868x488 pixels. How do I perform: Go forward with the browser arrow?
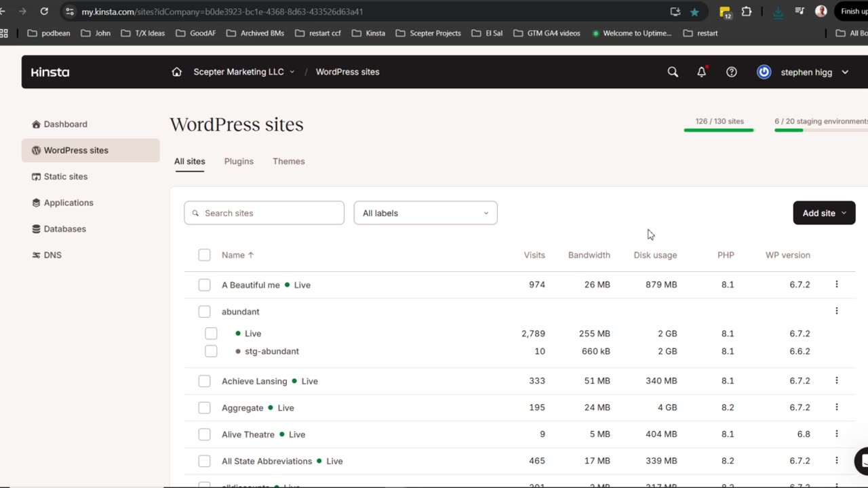point(22,12)
